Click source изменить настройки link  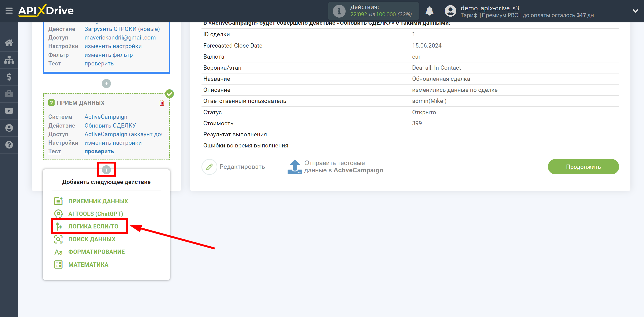click(113, 46)
